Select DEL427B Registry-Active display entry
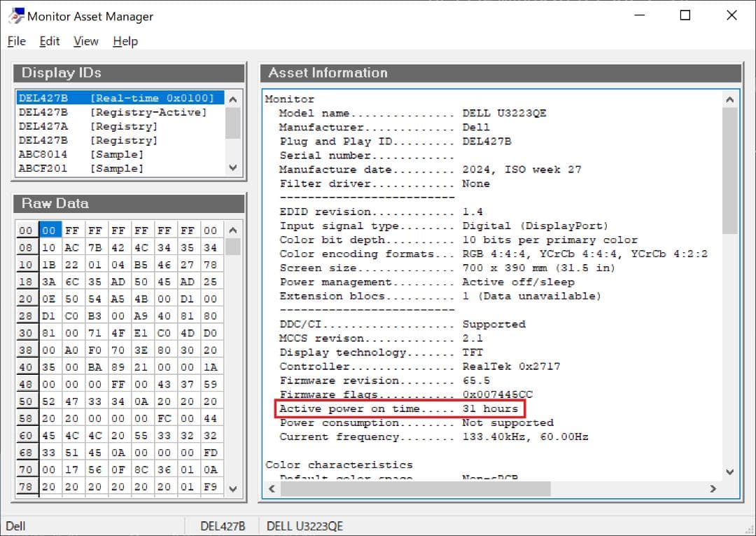756x536 pixels. (x=120, y=112)
